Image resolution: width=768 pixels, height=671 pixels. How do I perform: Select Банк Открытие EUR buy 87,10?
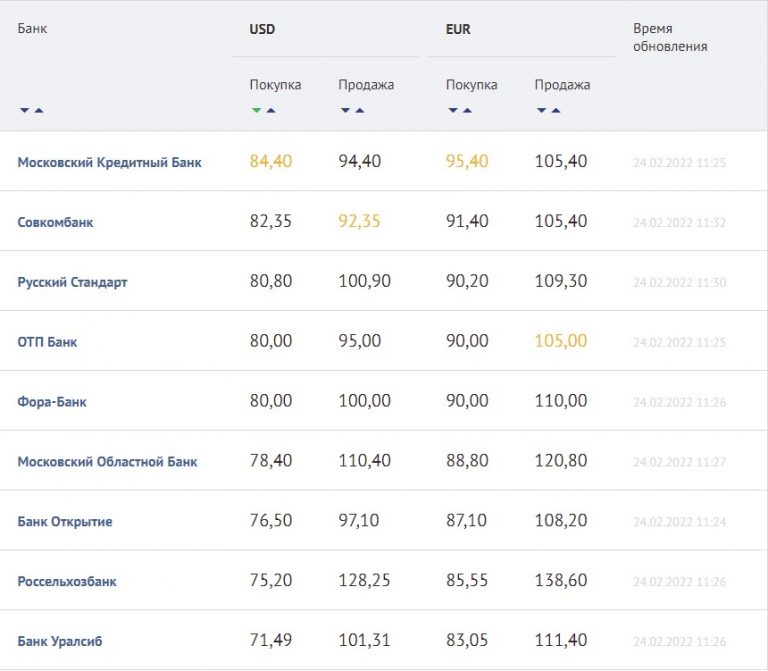[466, 520]
